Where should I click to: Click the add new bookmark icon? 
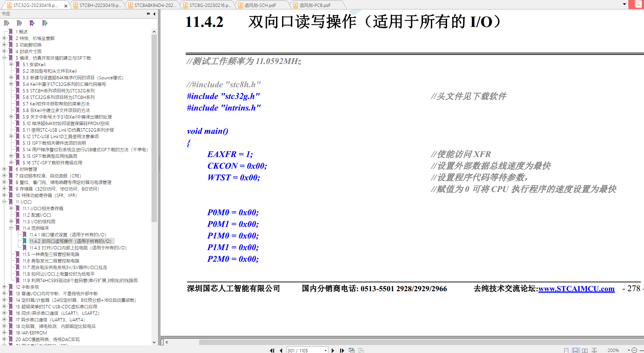[x=19, y=23]
